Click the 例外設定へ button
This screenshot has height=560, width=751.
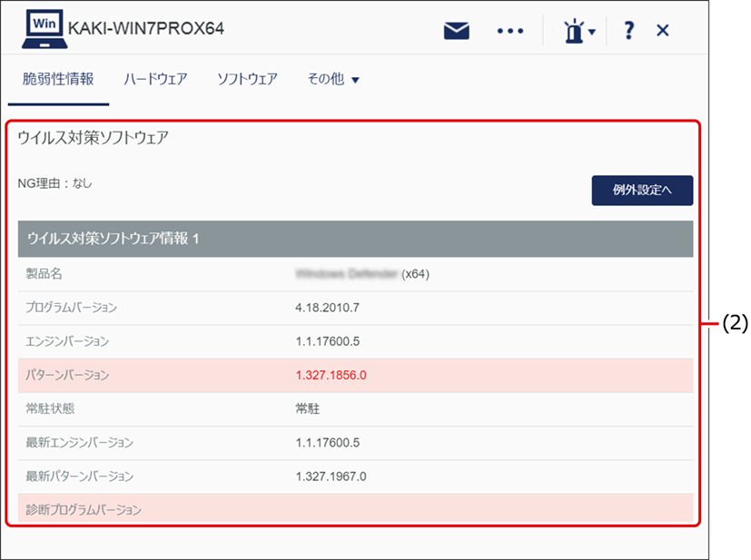(x=642, y=191)
